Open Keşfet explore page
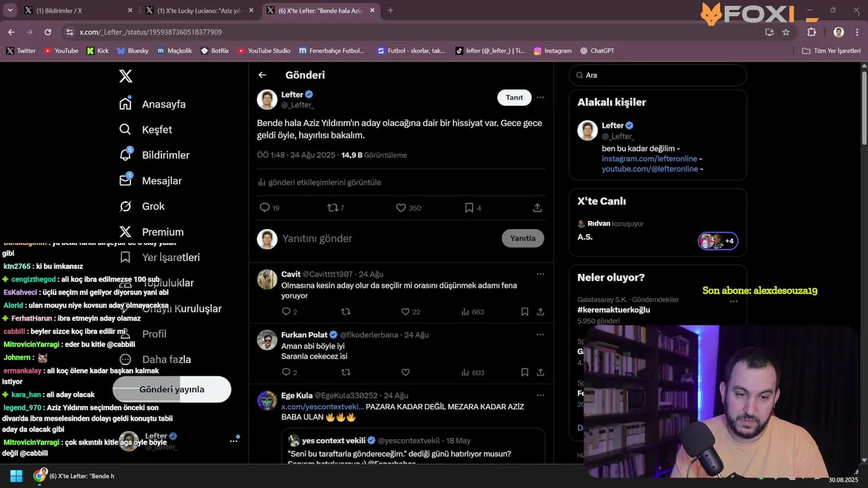This screenshot has width=868, height=488. (x=145, y=129)
